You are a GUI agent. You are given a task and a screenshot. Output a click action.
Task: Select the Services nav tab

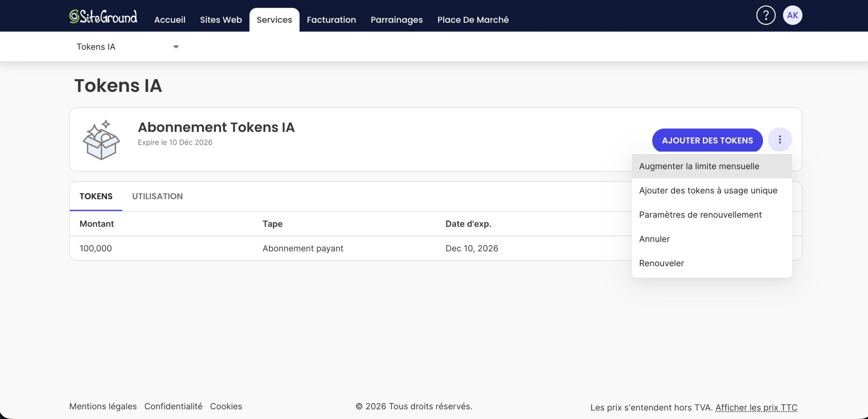pyautogui.click(x=274, y=20)
